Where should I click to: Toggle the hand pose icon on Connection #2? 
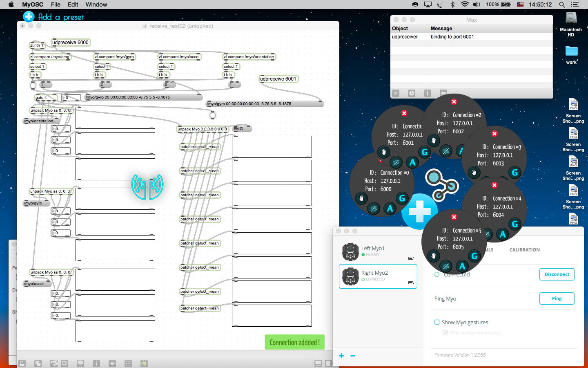click(433, 141)
